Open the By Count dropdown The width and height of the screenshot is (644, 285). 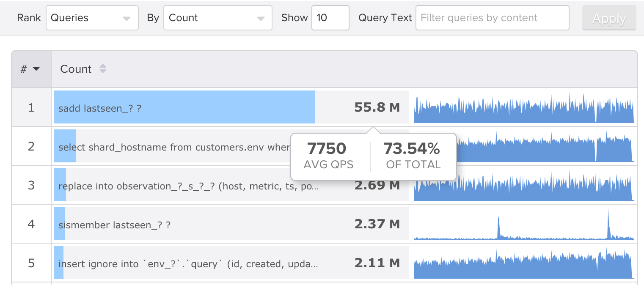tap(217, 18)
